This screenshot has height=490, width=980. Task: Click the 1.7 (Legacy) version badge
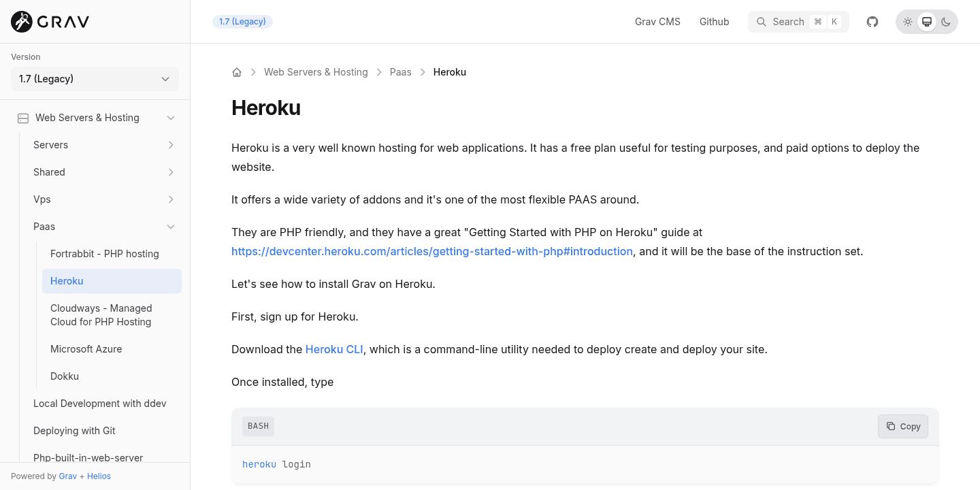pos(242,22)
